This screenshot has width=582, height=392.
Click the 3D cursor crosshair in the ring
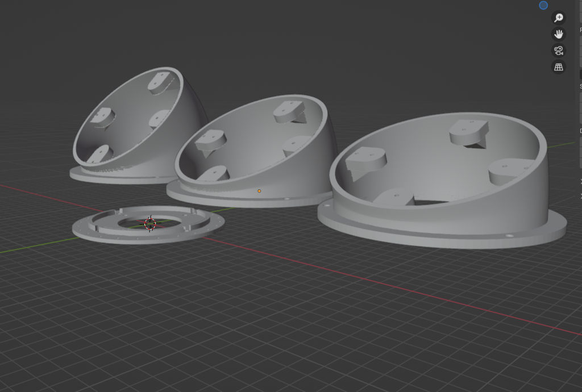click(x=150, y=223)
